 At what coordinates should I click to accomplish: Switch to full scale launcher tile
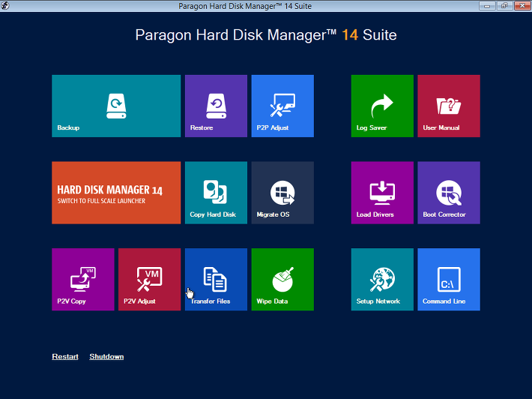[x=116, y=193]
